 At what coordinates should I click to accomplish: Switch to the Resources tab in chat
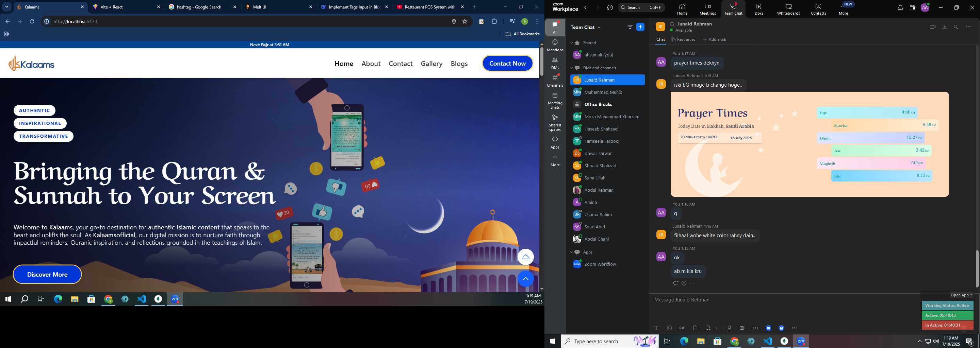coord(683,39)
